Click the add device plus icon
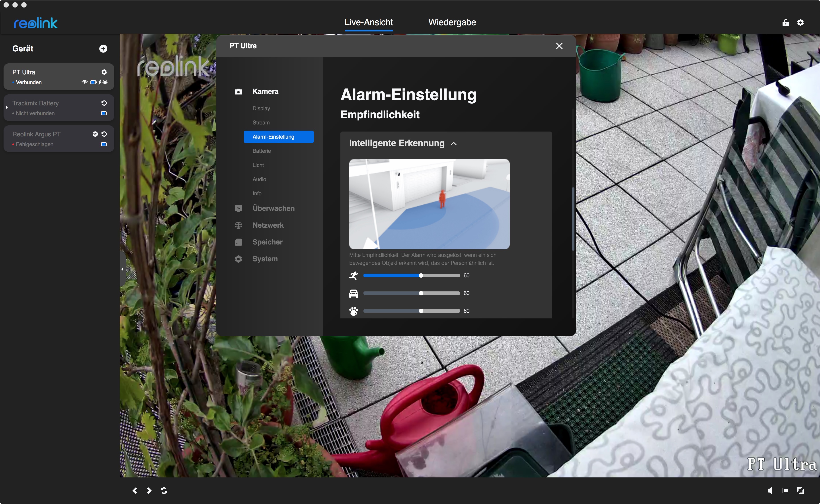820x504 pixels. 103,49
